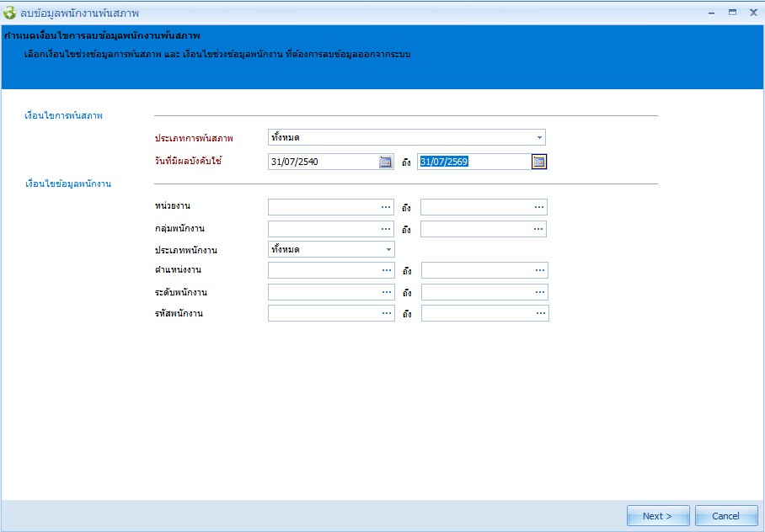Close the ลบข้อมูลพนักงานพ้นสภาพ window
The height and width of the screenshot is (532, 765).
(x=753, y=13)
